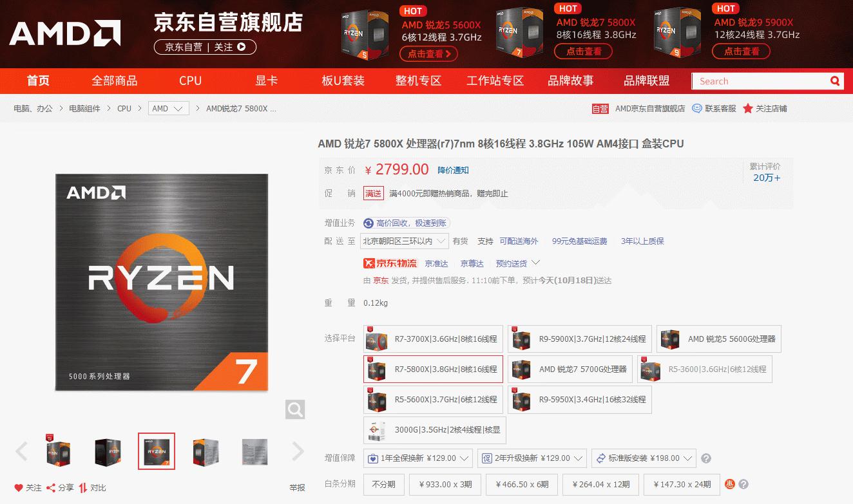Select the second thumbnail showing the black box

108,451
